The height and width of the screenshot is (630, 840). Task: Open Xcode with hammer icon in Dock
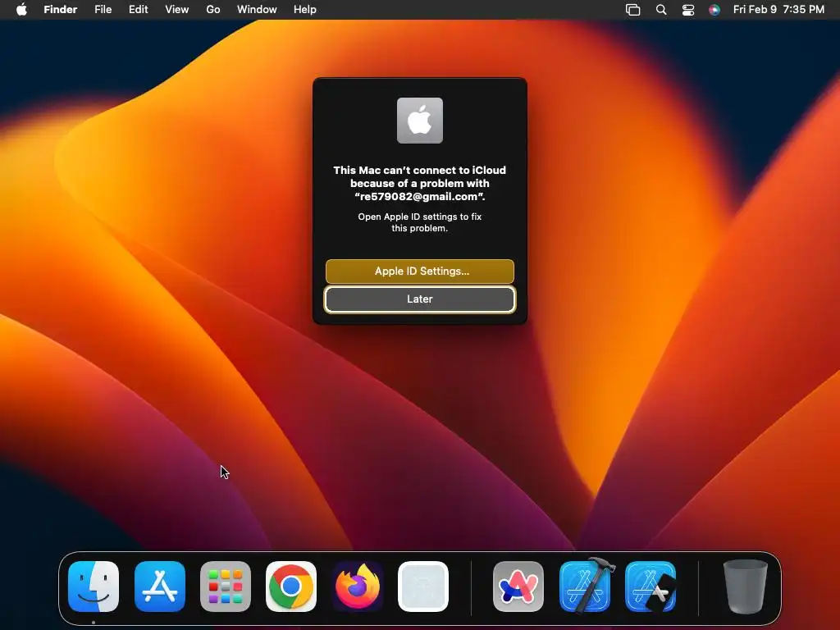(x=585, y=585)
